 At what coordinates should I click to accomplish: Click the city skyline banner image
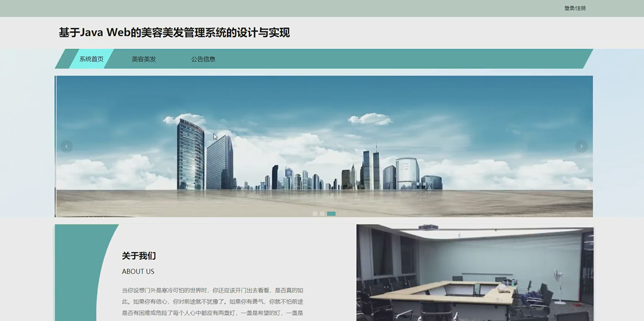(x=324, y=146)
